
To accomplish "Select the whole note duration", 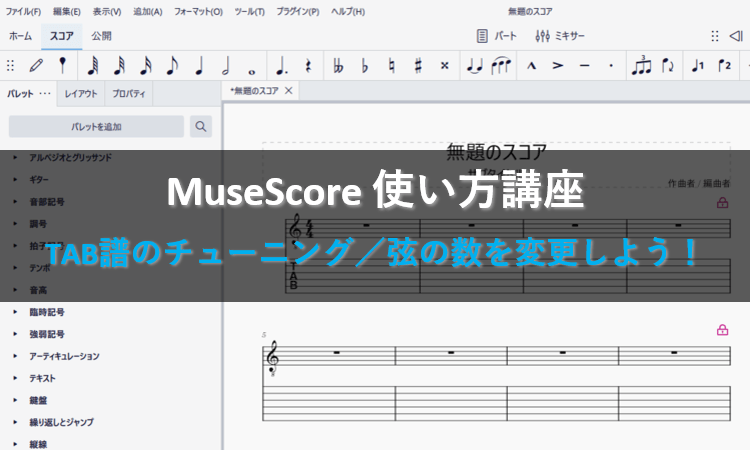I will [252, 72].
